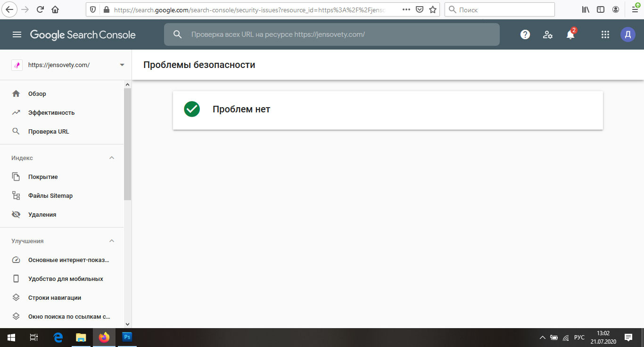Switch to Photoshop in taskbar
Viewport: 644px width, 347px height.
pyautogui.click(x=127, y=338)
